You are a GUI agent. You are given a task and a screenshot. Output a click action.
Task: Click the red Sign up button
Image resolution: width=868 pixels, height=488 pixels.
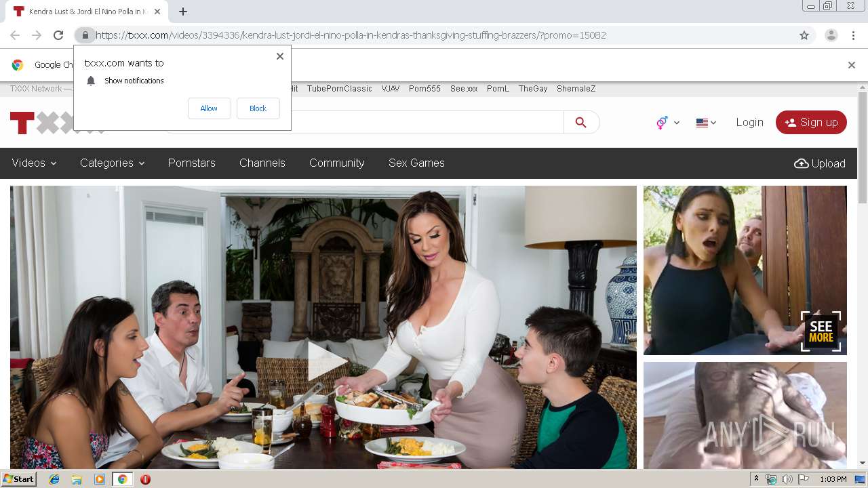(x=811, y=122)
